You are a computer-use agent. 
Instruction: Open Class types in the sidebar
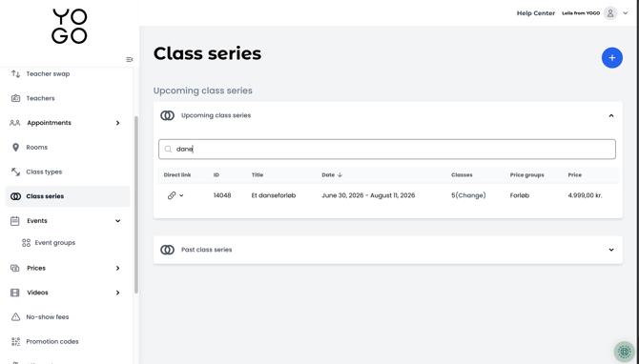(44, 172)
